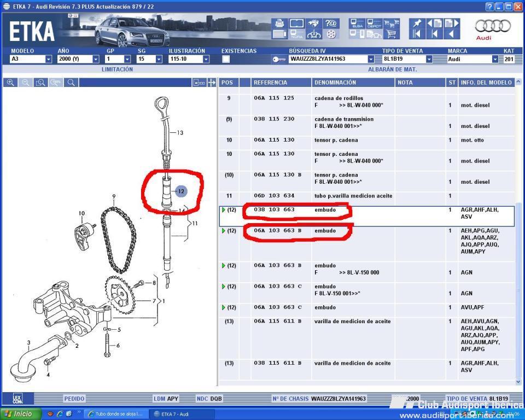Select callout number 13 in illustration
This screenshot has width=525, height=420.
point(180,133)
